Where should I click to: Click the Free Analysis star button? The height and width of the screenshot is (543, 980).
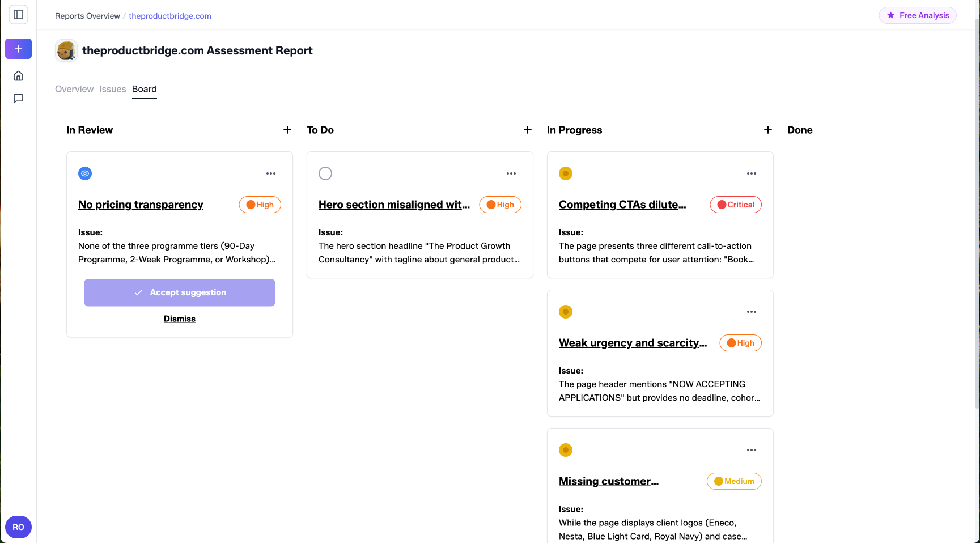pyautogui.click(x=918, y=15)
